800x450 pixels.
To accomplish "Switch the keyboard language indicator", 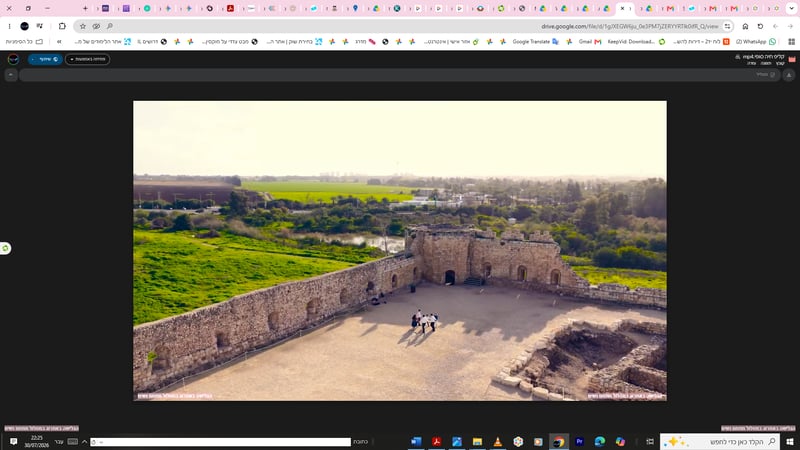I will [x=59, y=442].
